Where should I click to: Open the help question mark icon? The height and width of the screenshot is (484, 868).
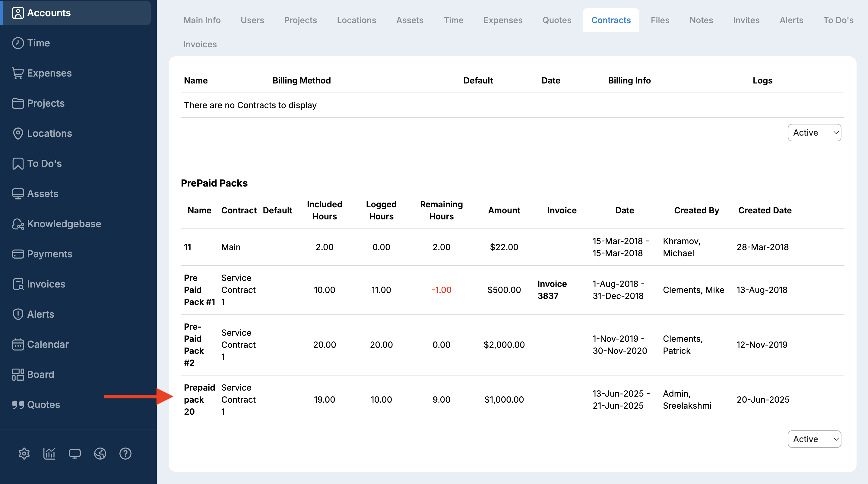click(125, 453)
